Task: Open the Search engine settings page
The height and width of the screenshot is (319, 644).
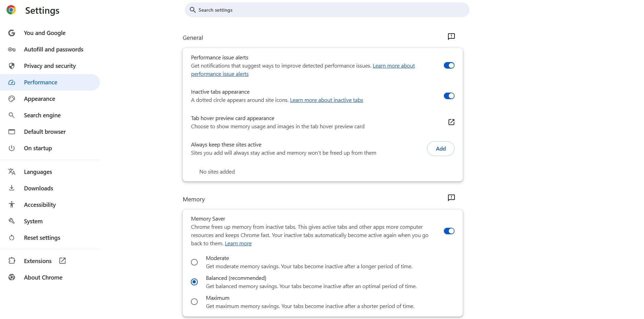Action: point(42,115)
